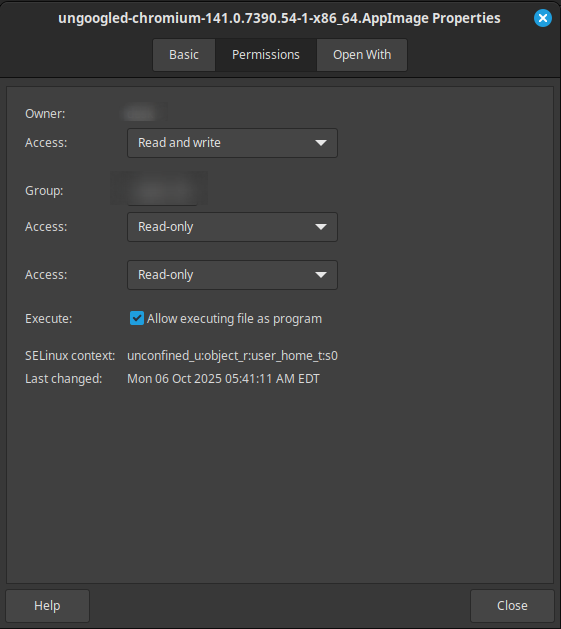Click the Last changed: label
The image size is (561, 629).
[63, 379]
